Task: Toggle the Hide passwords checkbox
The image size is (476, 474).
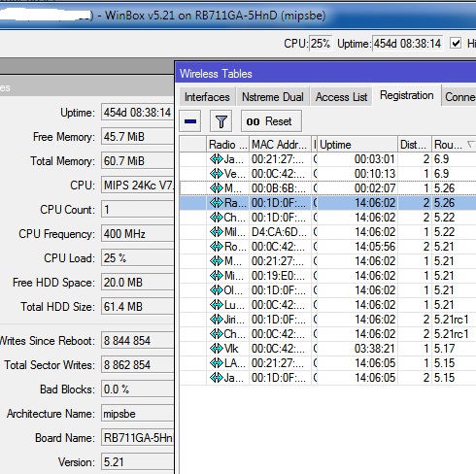Action: coord(456,43)
